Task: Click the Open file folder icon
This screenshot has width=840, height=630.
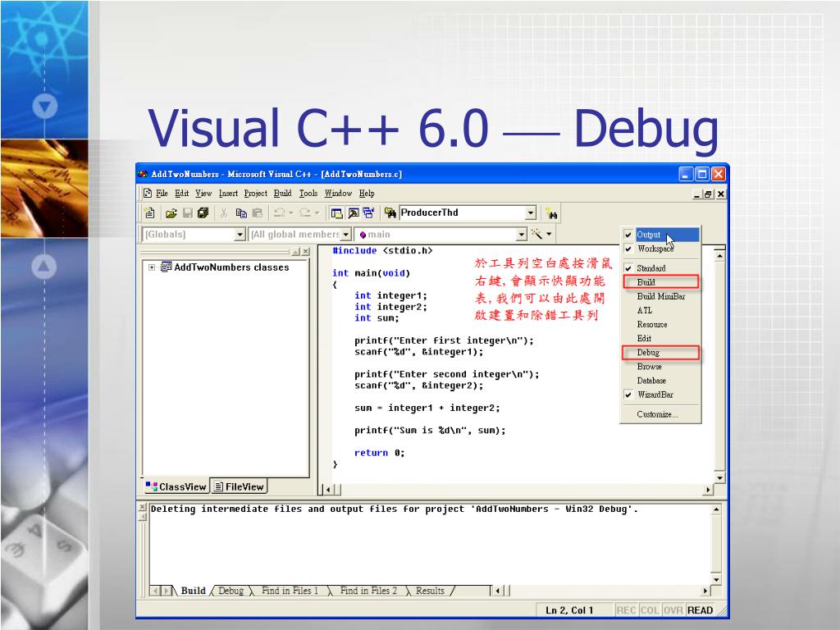Action: [171, 213]
